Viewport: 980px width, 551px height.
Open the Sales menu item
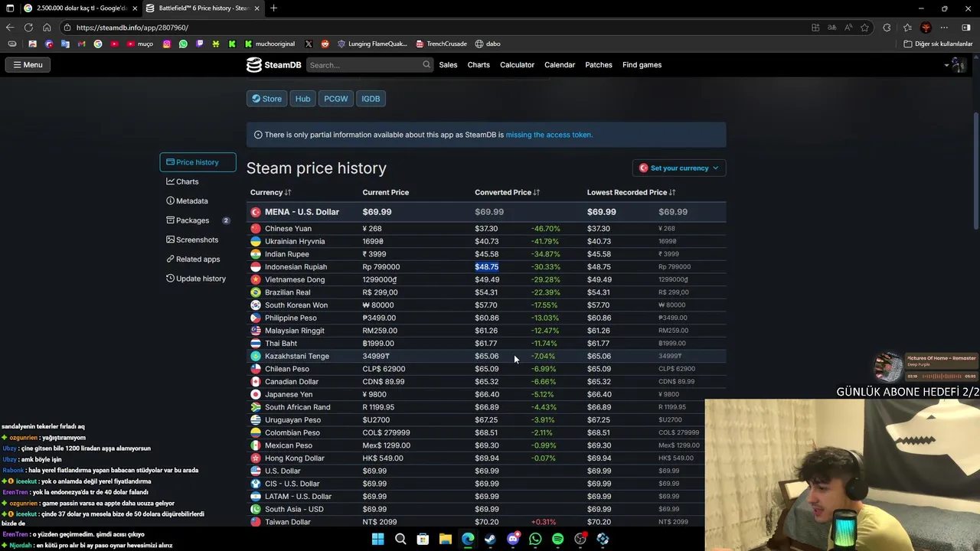(448, 65)
